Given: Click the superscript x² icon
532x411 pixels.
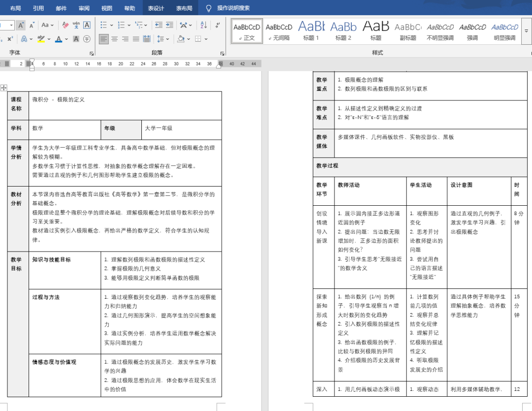Looking at the screenshot, I should 10,39.
